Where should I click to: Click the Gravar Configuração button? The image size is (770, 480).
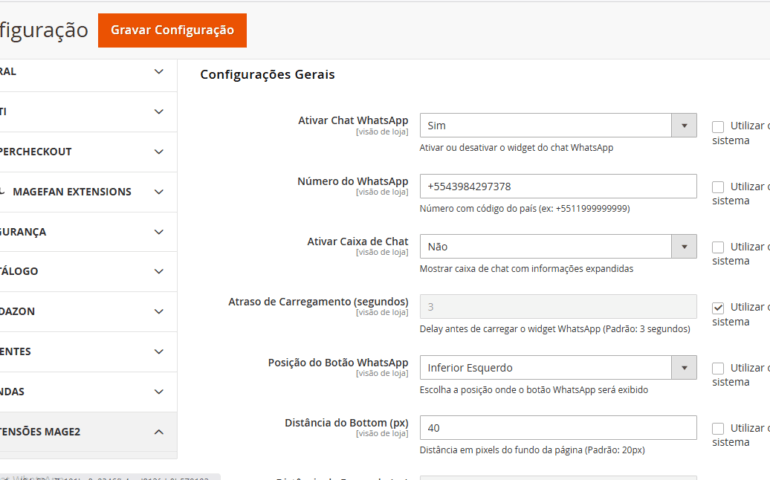point(172,30)
